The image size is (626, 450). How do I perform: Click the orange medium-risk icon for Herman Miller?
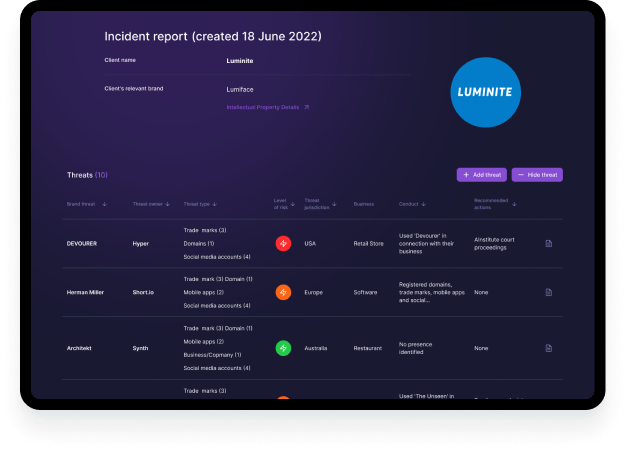click(x=283, y=292)
